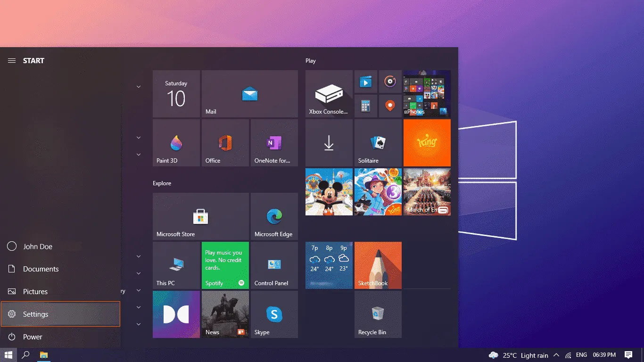644x362 pixels.
Task: Click the Explore group heading
Action: (x=162, y=183)
